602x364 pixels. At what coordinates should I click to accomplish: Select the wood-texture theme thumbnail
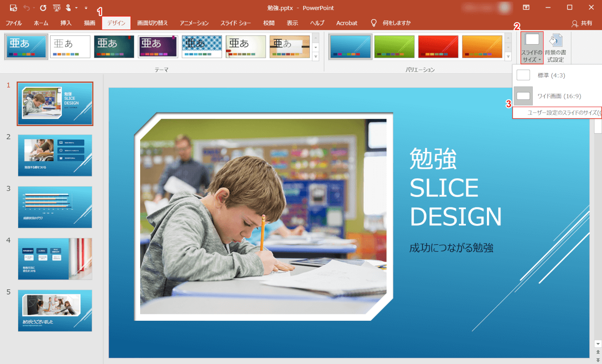[289, 46]
